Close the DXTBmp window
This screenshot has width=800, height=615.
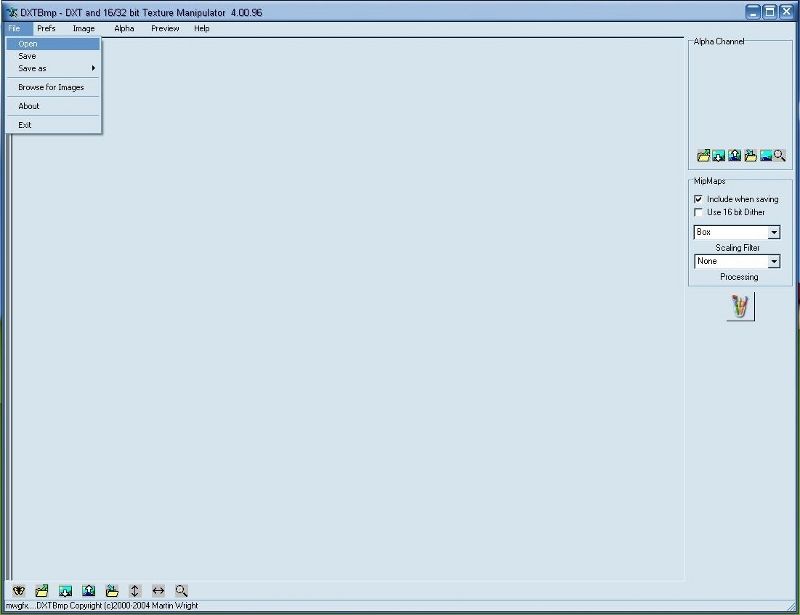coord(787,12)
